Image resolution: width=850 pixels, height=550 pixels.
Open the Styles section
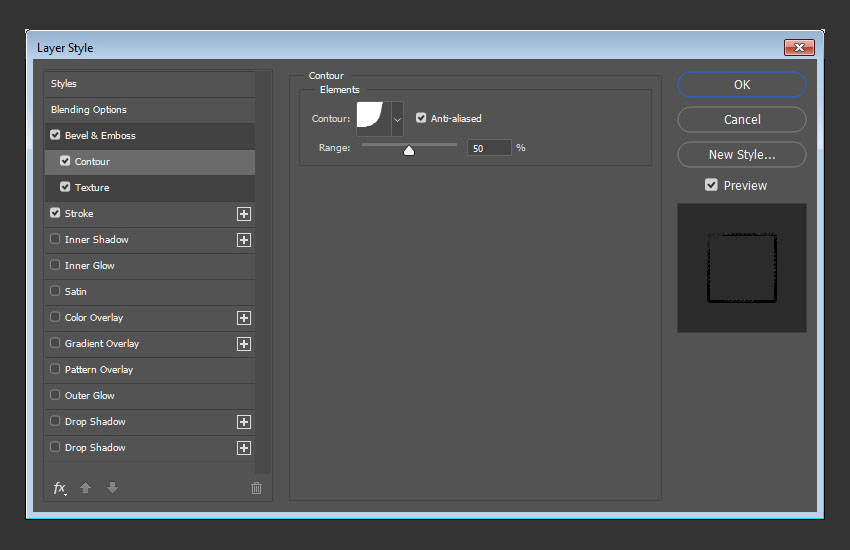[150, 84]
